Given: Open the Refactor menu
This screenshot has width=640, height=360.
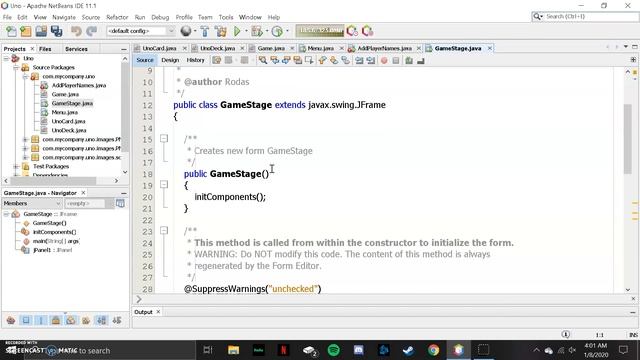Looking at the screenshot, I should tap(117, 17).
